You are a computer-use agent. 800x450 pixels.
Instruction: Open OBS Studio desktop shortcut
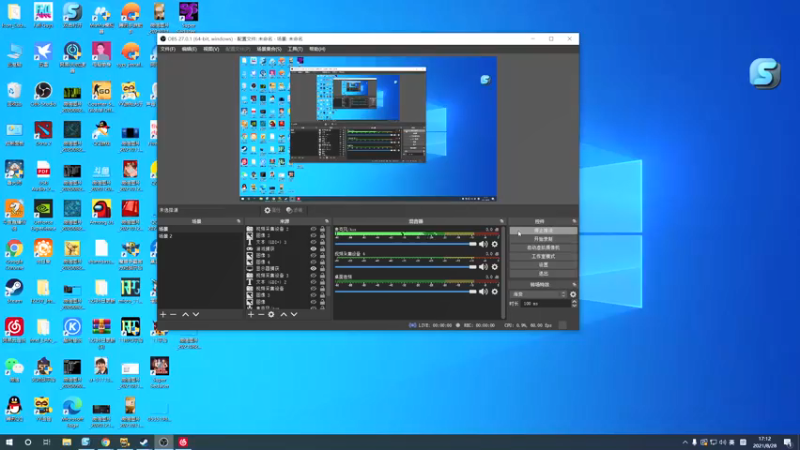tap(43, 94)
